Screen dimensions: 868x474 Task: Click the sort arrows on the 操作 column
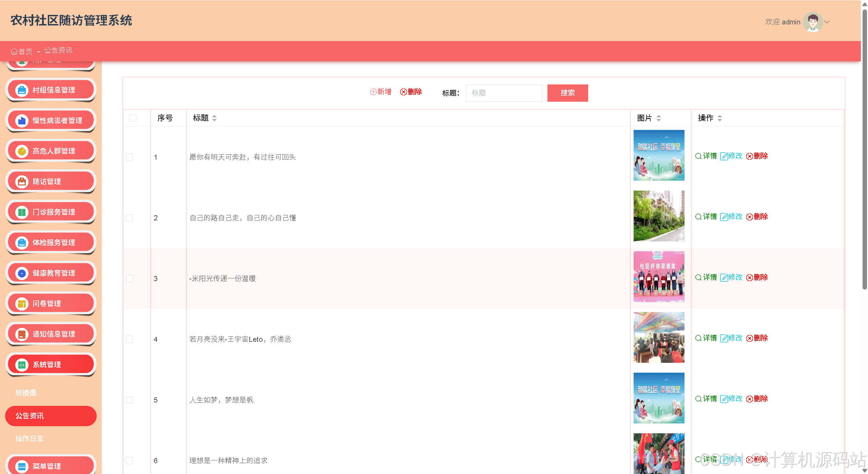point(720,118)
